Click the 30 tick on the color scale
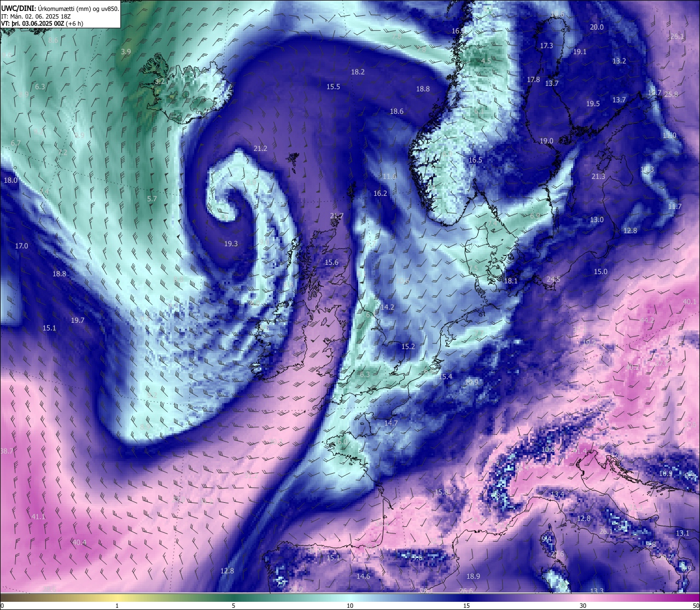This screenshot has height=610, width=700. [583, 606]
